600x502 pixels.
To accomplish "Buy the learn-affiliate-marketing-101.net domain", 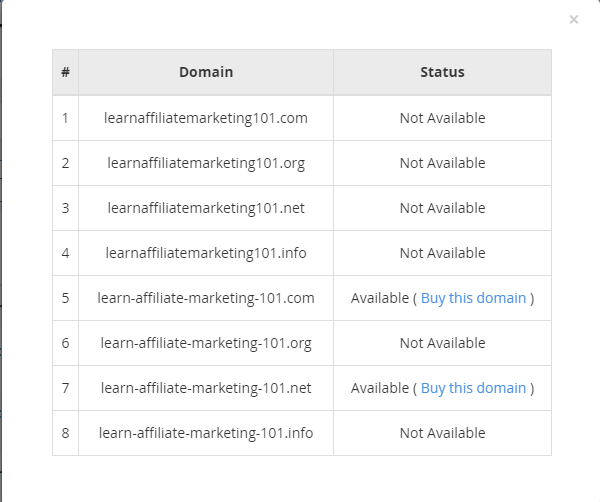I will (x=473, y=388).
